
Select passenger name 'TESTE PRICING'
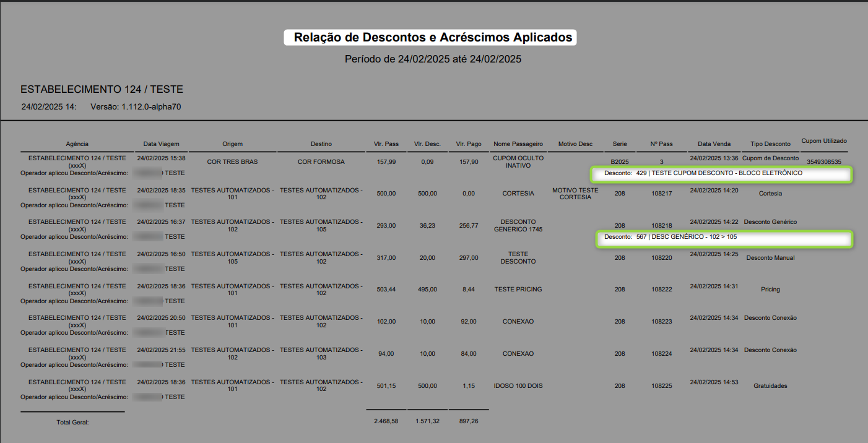[518, 290]
